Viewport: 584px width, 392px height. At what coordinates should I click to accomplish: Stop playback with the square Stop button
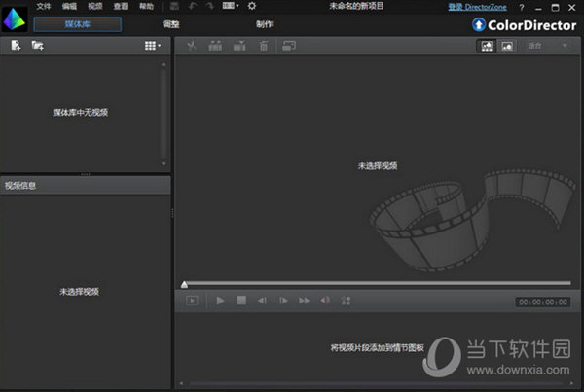tap(241, 301)
